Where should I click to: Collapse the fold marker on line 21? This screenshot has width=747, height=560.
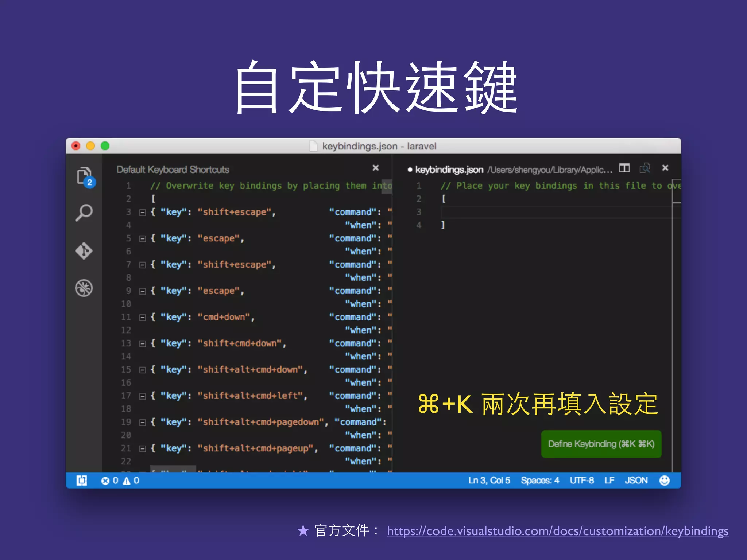pos(143,449)
